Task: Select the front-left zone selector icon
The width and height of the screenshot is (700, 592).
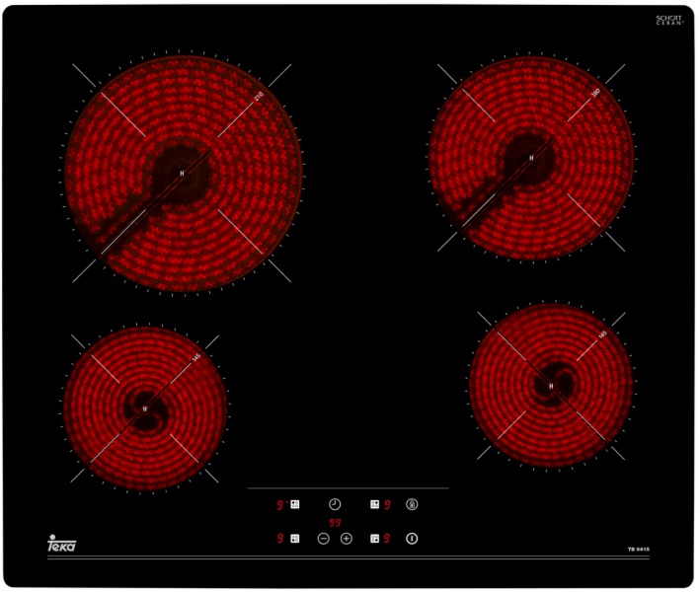Action: coord(294,539)
